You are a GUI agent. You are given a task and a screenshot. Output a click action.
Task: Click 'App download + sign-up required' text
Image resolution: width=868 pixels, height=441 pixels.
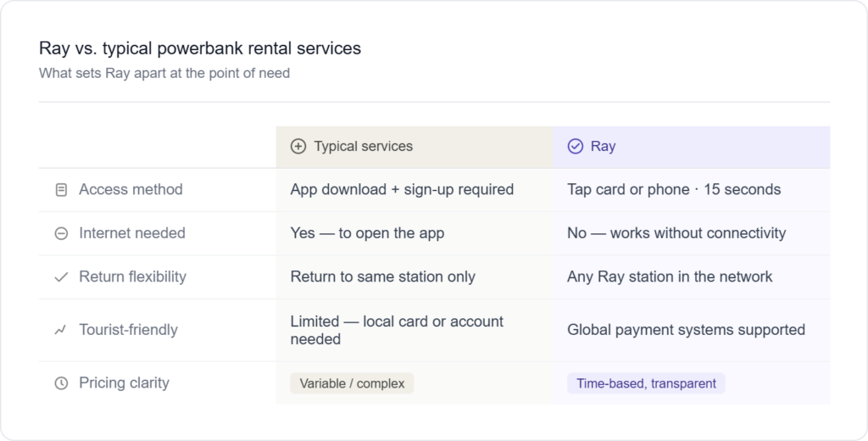click(x=402, y=190)
